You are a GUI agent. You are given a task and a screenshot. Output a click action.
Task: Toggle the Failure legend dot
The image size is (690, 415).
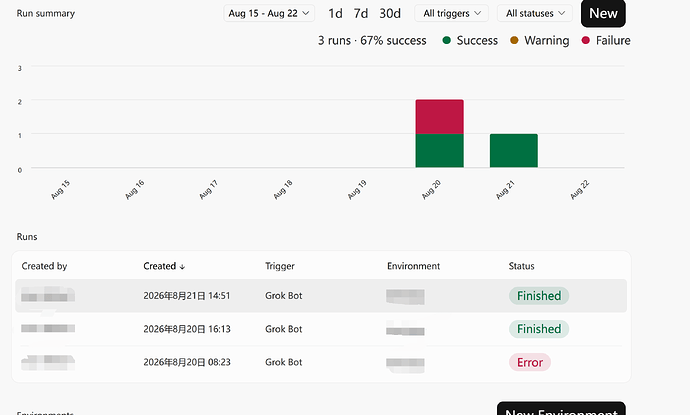pyautogui.click(x=585, y=40)
